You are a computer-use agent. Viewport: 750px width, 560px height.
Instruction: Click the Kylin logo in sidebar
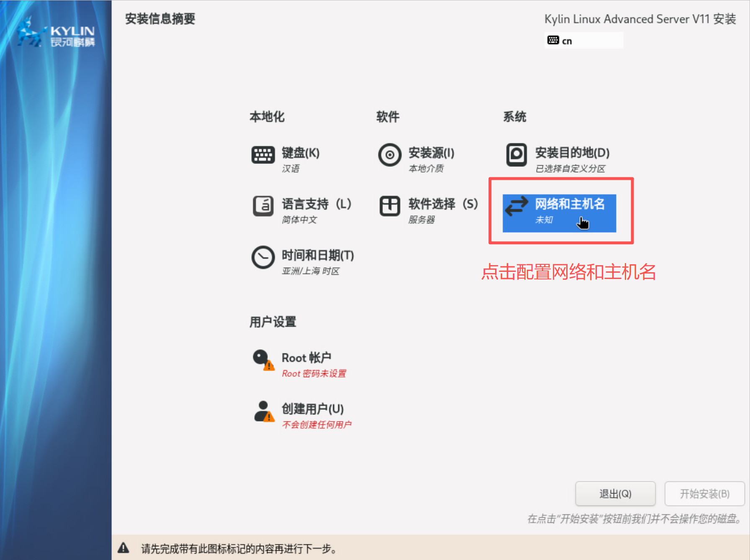click(56, 33)
